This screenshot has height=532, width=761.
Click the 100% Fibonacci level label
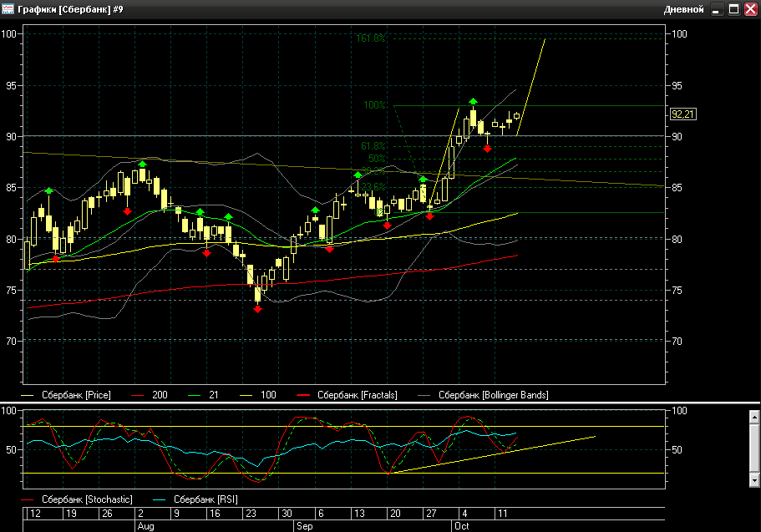[x=375, y=105]
